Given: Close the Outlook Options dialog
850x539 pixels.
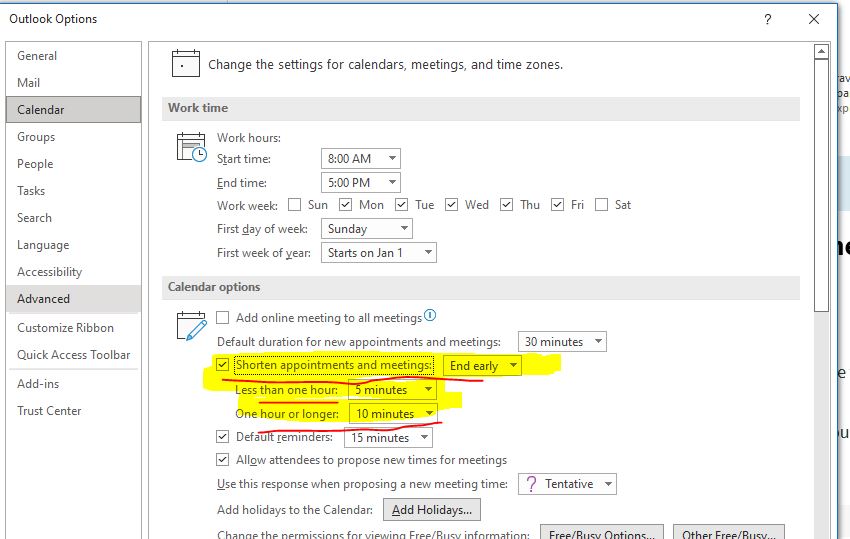Looking at the screenshot, I should point(814,20).
